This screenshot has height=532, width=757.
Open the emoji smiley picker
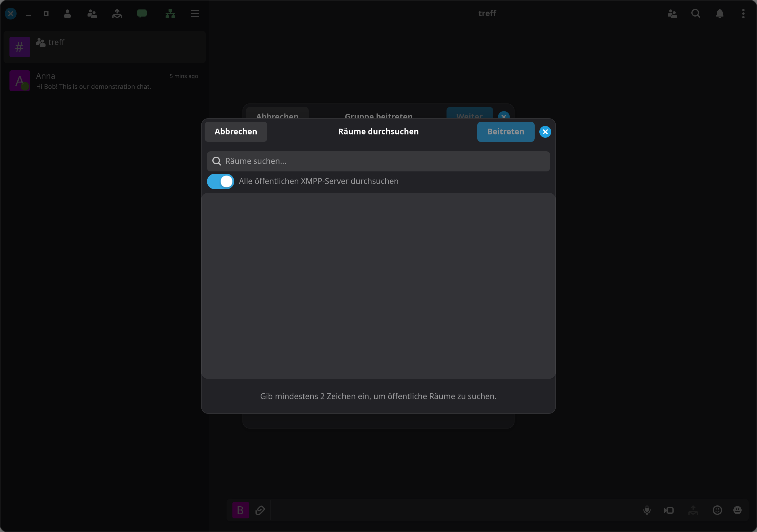click(717, 510)
